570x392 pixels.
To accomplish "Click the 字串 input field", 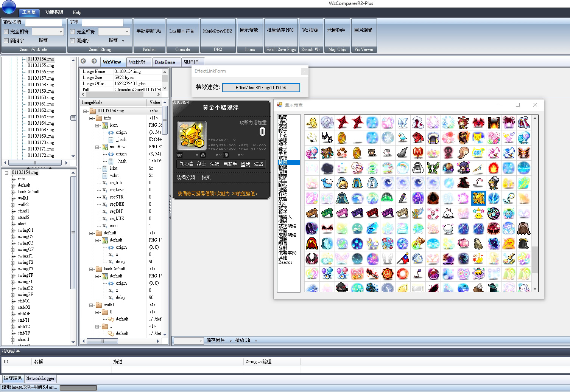I will [103, 23].
